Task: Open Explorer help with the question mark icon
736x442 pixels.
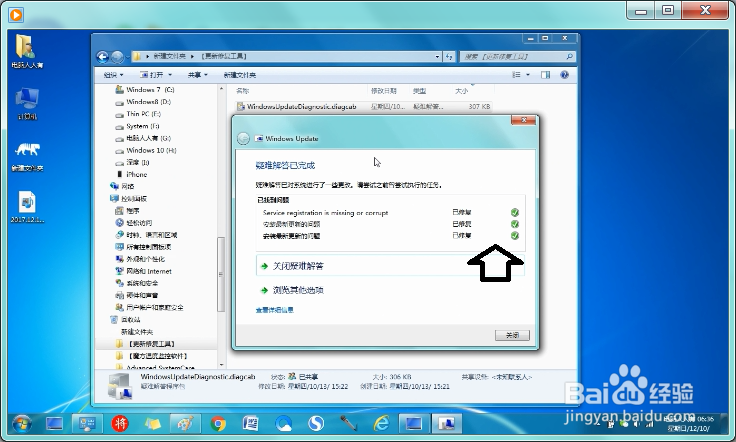Action: 564,75
